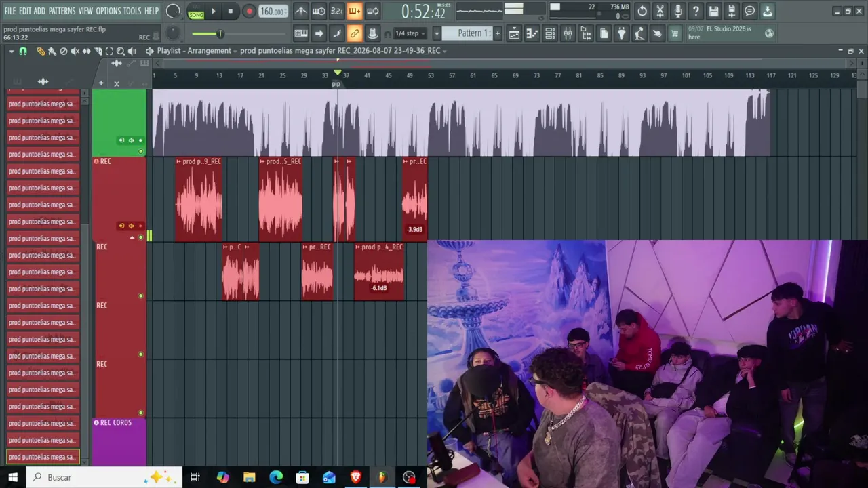Open the clip dropdown arrow after the REC title

[445, 51]
